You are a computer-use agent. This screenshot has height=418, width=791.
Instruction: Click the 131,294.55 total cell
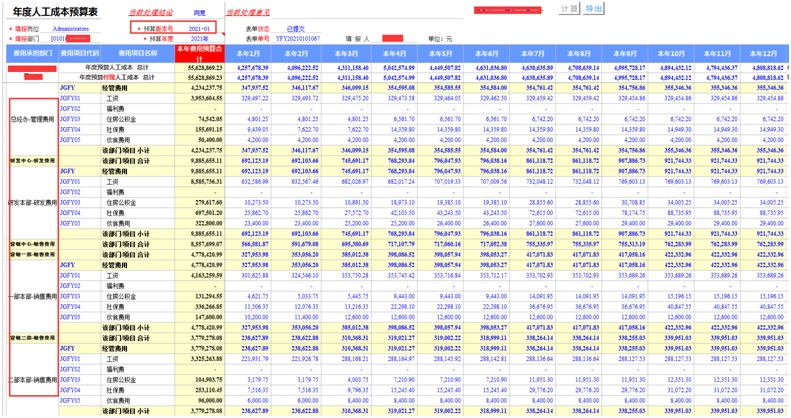(x=200, y=296)
